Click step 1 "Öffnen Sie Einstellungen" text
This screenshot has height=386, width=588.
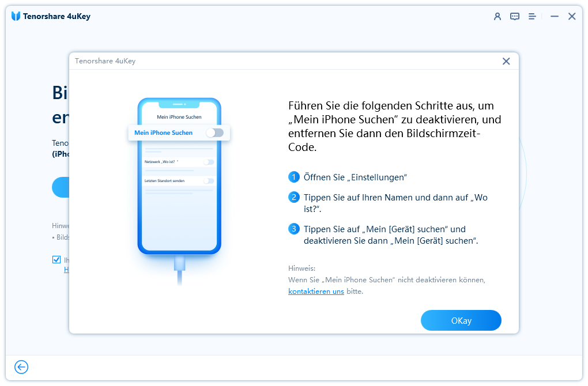coord(355,177)
